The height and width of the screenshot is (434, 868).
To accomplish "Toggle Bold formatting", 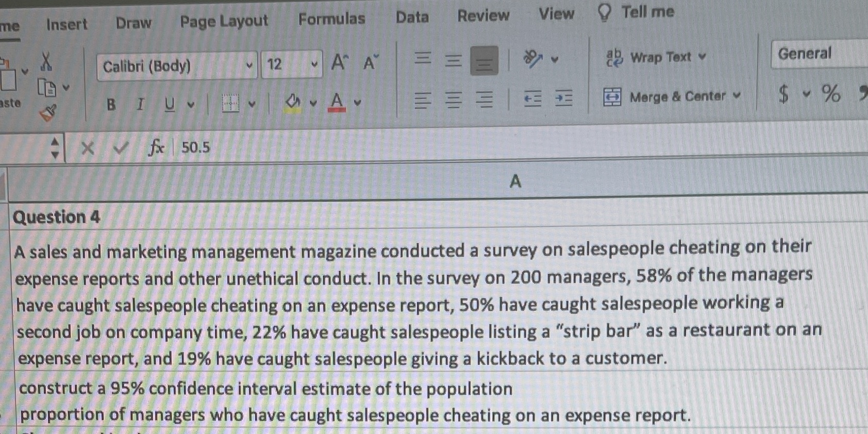I will [111, 105].
